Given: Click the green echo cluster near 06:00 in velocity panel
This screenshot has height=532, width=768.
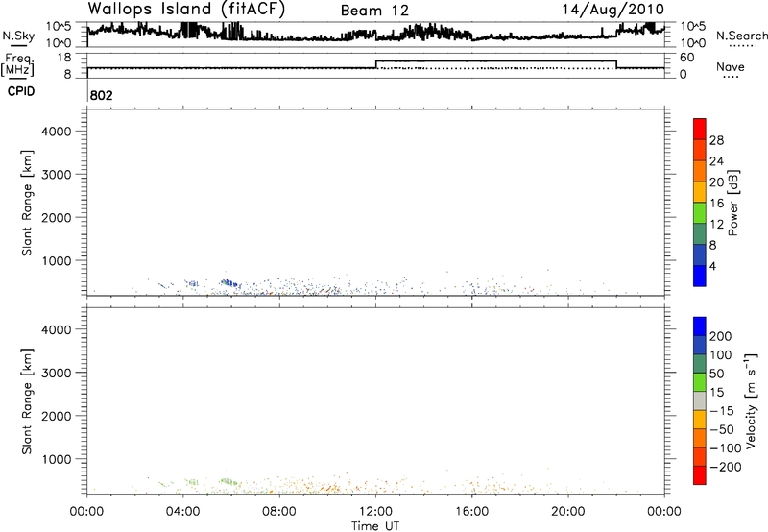Looking at the screenshot, I should pos(228,481).
